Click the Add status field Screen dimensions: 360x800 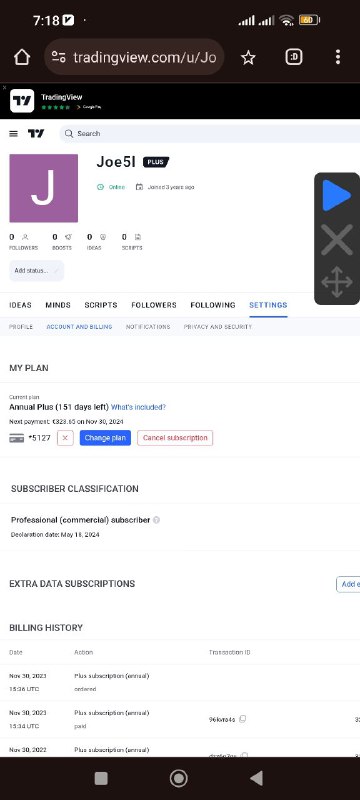(37, 270)
